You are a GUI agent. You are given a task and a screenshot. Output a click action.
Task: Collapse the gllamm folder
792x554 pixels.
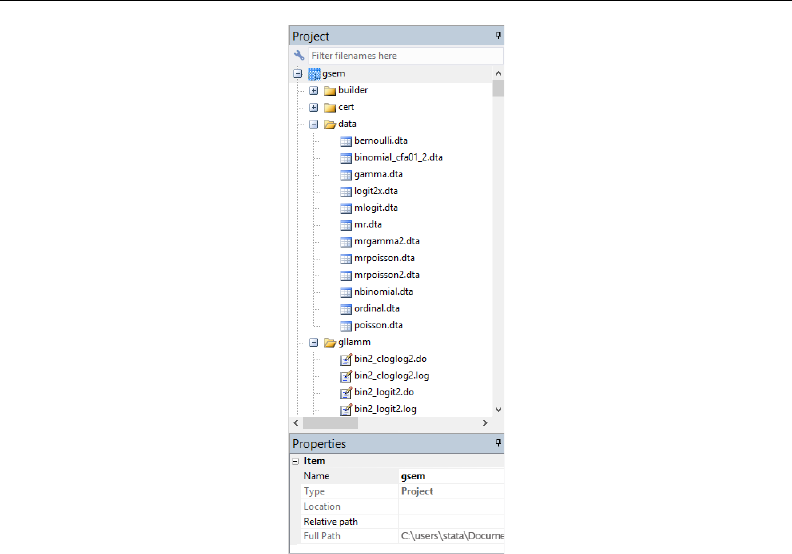pyautogui.click(x=314, y=342)
